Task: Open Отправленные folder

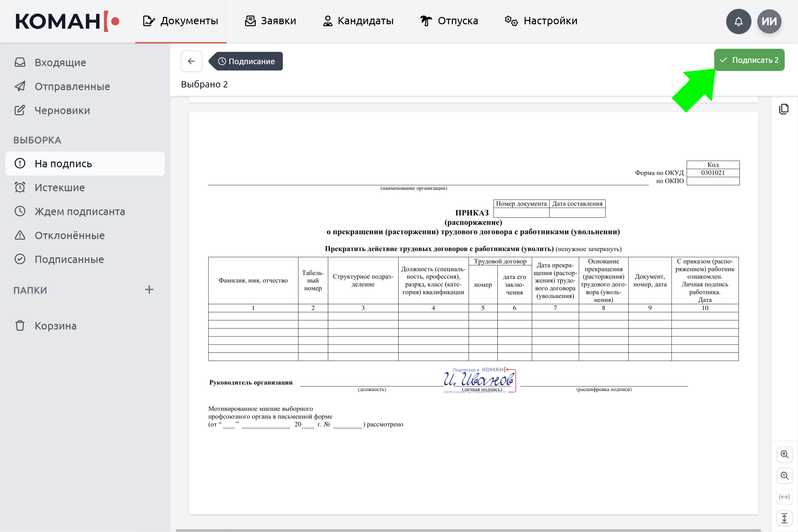Action: click(85, 86)
